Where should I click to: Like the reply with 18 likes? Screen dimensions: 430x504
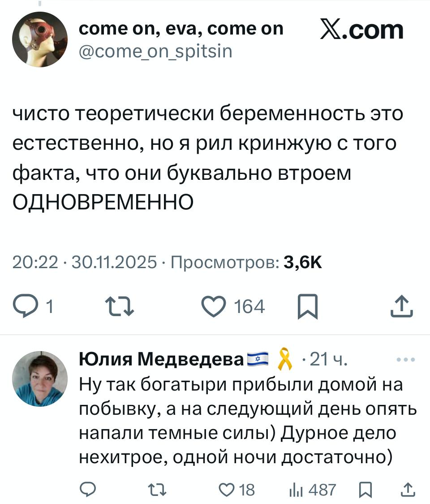pos(227,490)
